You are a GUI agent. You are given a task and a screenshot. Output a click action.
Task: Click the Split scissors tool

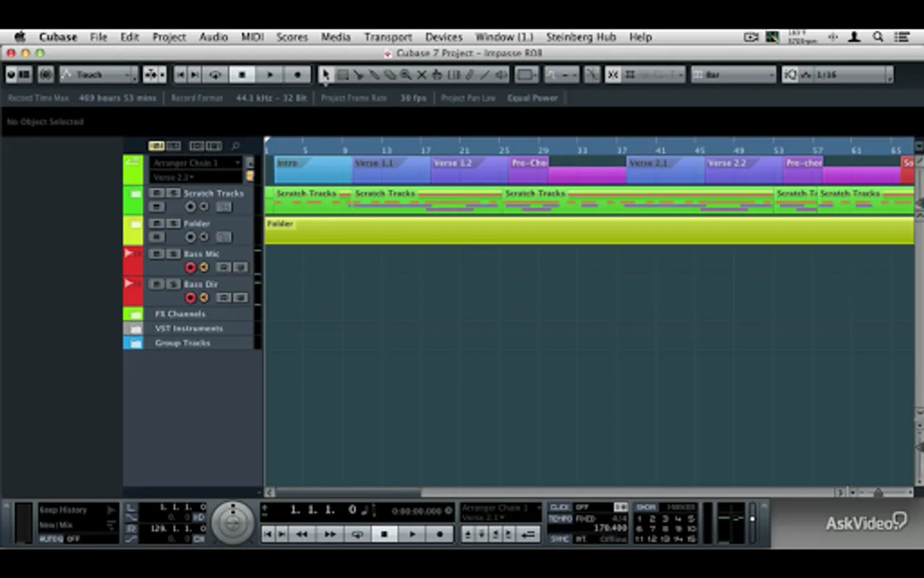(358, 75)
